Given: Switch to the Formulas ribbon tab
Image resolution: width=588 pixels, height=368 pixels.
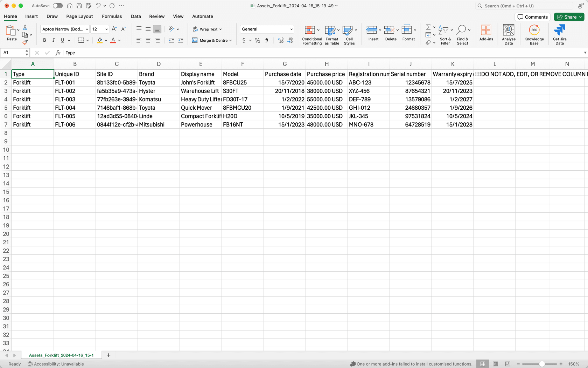Looking at the screenshot, I should 112,16.
